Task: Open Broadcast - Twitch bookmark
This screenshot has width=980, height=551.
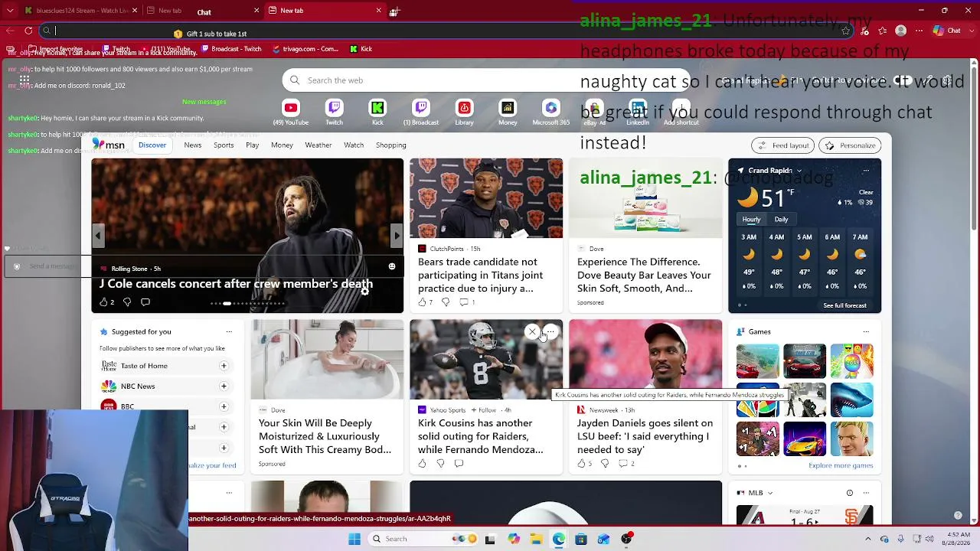Action: click(x=231, y=49)
